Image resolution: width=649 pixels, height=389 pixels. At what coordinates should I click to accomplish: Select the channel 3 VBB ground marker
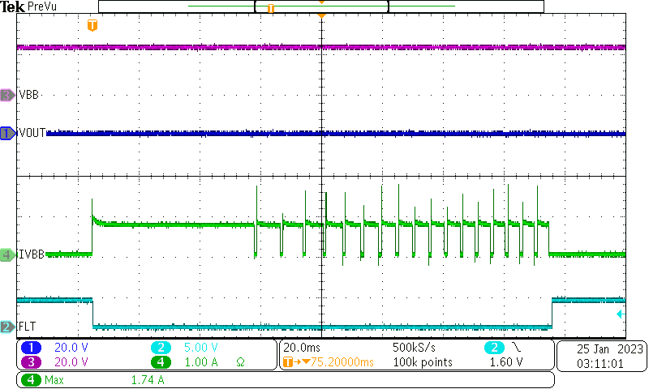[8, 95]
